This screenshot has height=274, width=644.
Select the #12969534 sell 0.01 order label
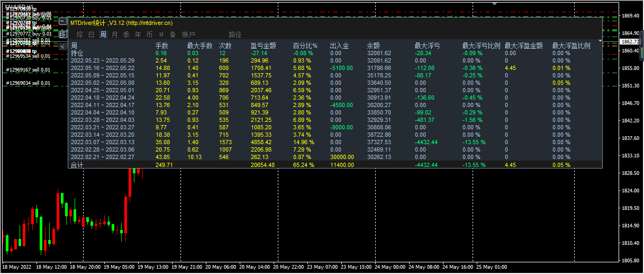tap(28, 56)
